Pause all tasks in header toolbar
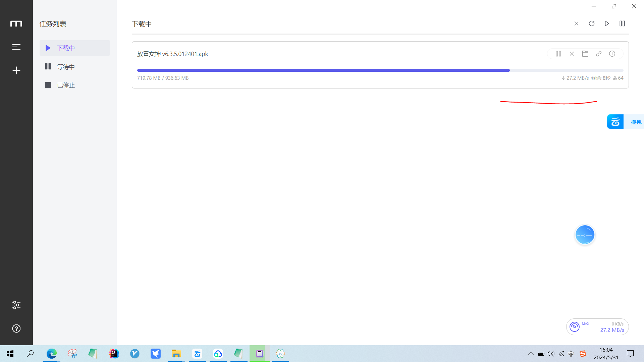The width and height of the screenshot is (644, 362). coord(622,23)
